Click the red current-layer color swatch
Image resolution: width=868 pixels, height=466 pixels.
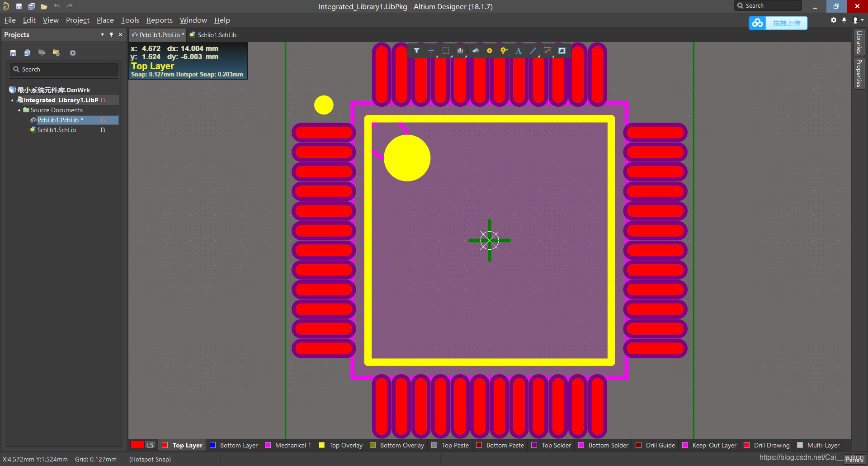(137, 445)
